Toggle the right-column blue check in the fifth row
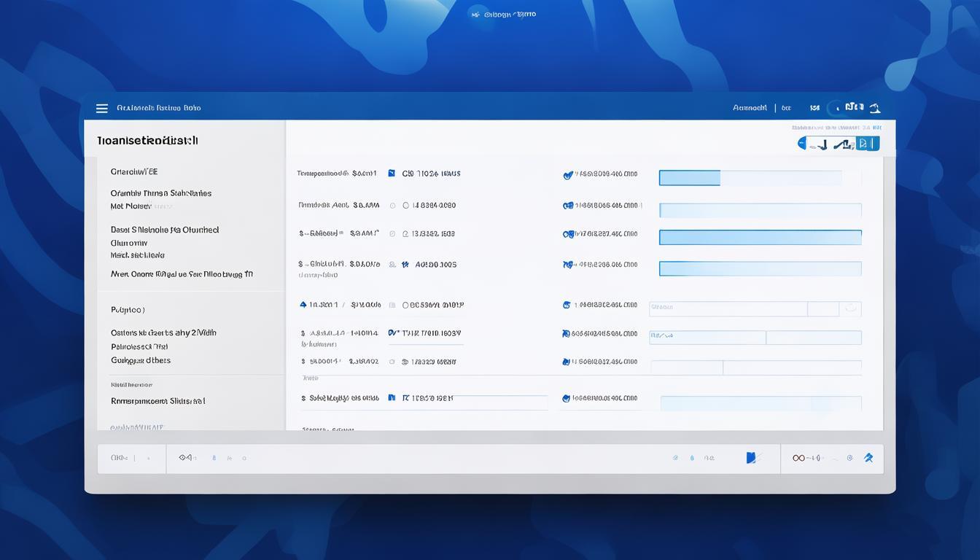This screenshot has height=560, width=980. tap(566, 305)
